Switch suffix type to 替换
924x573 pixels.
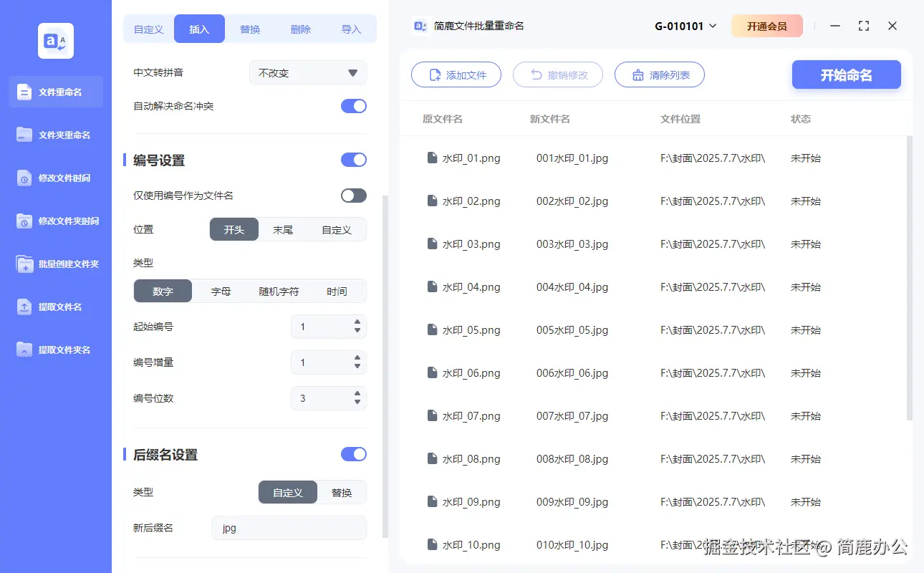tap(342, 492)
